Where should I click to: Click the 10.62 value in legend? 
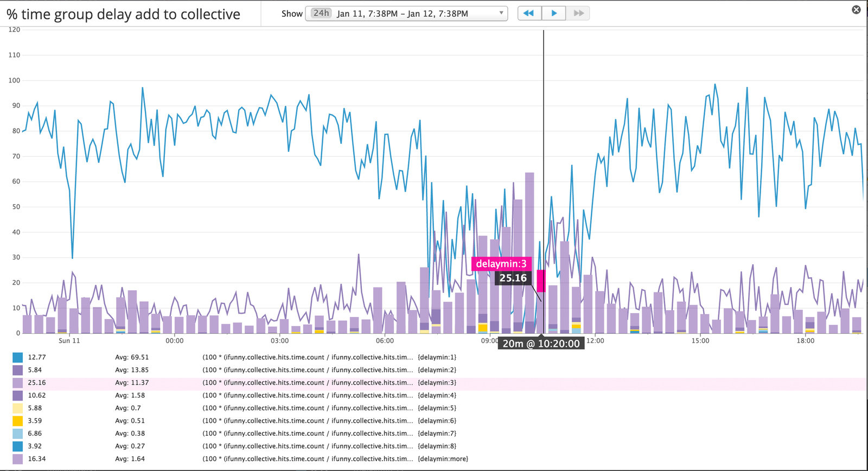click(37, 396)
